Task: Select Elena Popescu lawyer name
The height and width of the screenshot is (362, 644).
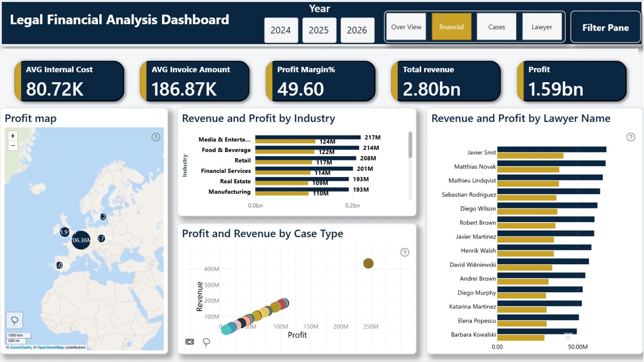Action: point(477,321)
